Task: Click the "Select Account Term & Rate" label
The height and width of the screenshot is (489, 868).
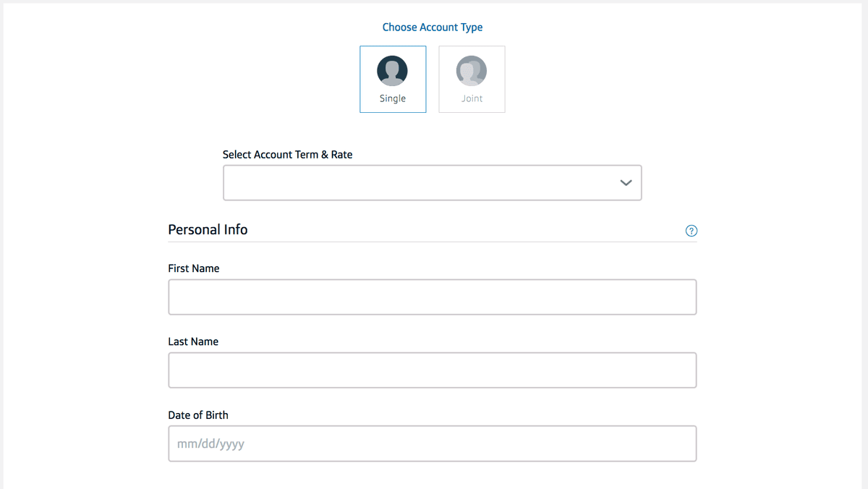Action: [287, 155]
